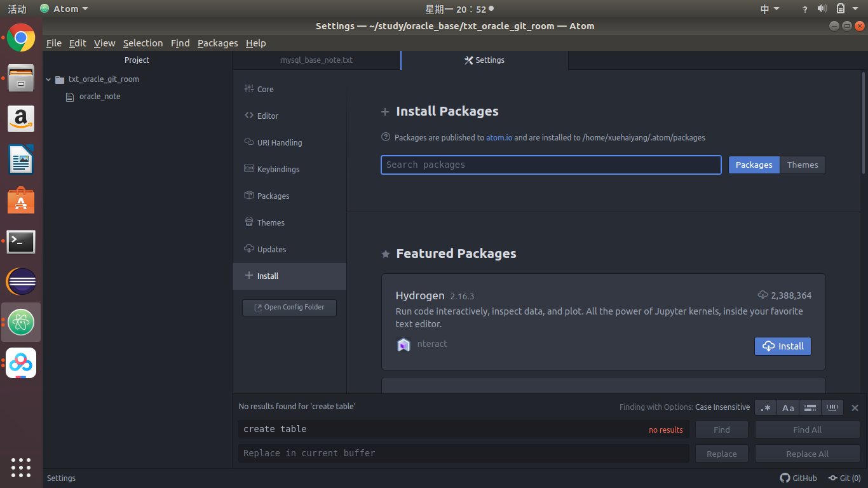
Task: Follow the atom.io link
Action: point(499,137)
